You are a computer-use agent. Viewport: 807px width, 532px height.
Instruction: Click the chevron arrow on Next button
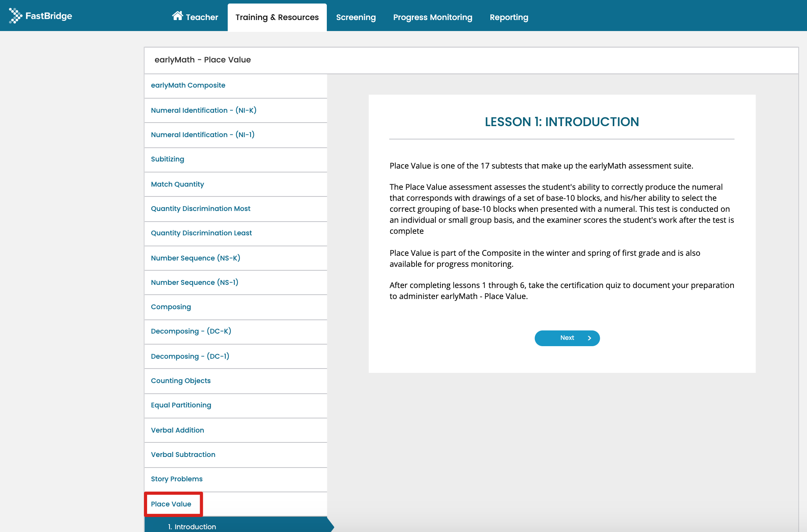589,338
